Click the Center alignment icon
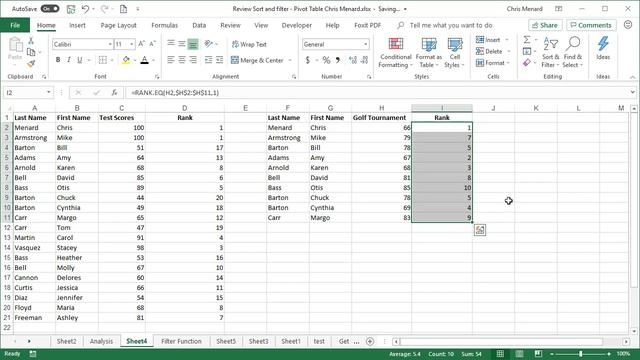The height and width of the screenshot is (360, 640). (x=182, y=60)
